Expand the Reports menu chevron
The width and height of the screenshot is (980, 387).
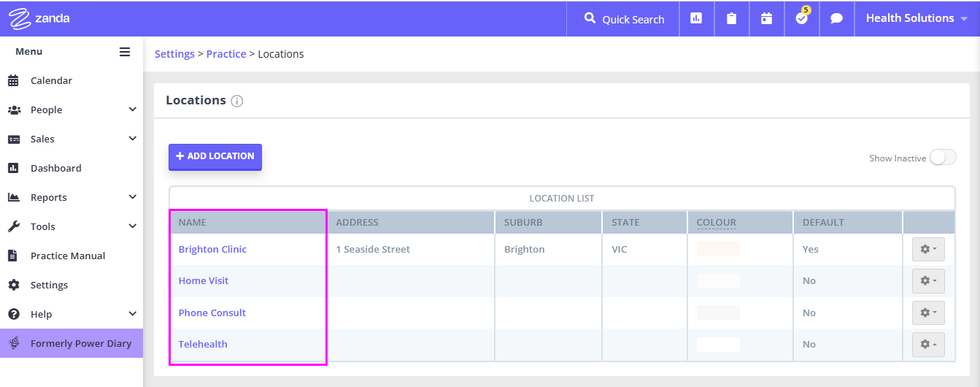(x=132, y=197)
